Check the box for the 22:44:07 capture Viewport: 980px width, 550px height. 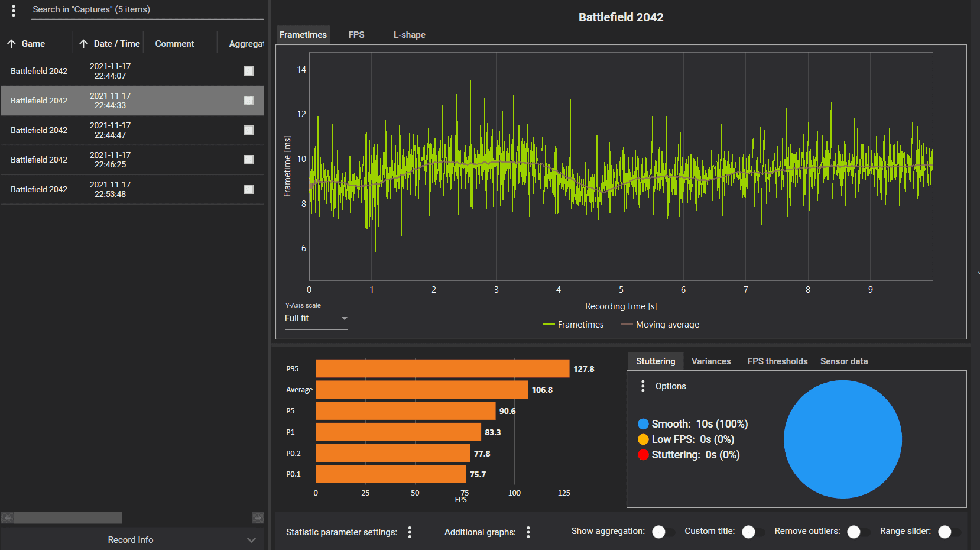point(248,71)
